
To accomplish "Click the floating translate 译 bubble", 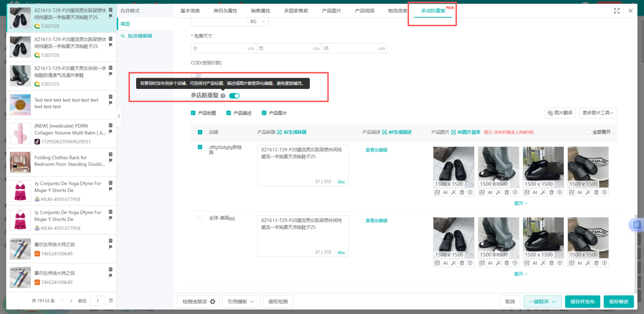I will pos(637,225).
